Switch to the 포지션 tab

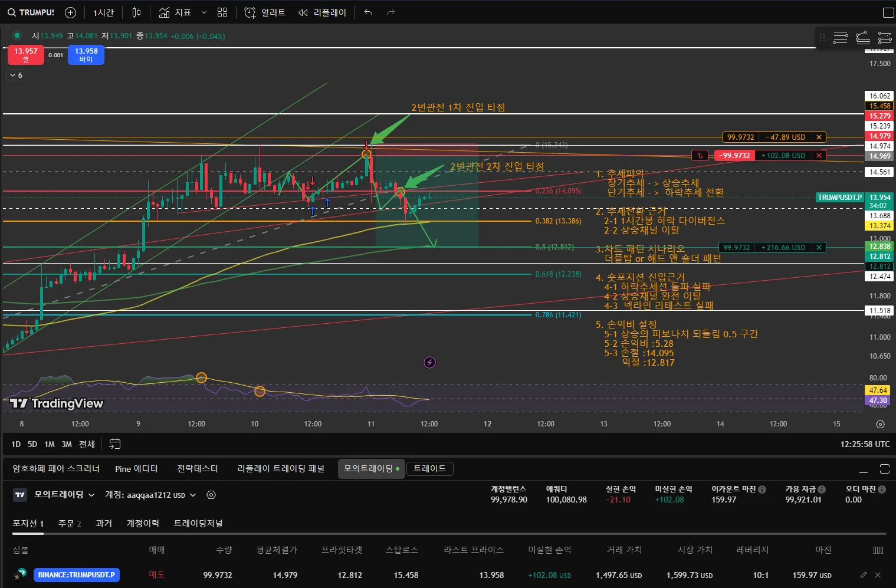pyautogui.click(x=28, y=524)
